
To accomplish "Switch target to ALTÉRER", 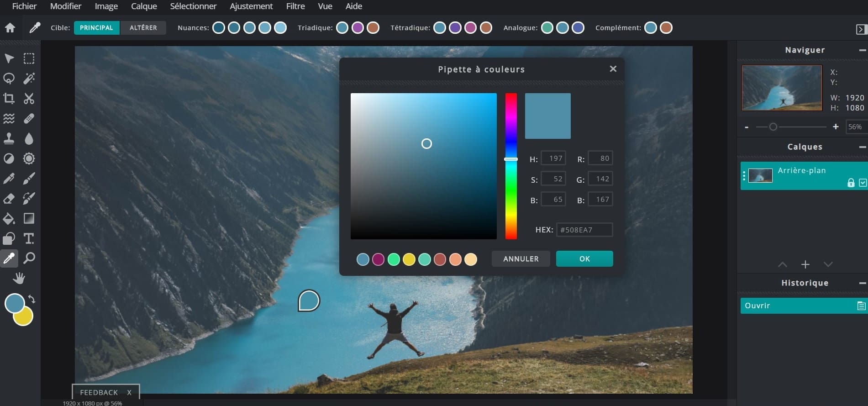I will [143, 28].
